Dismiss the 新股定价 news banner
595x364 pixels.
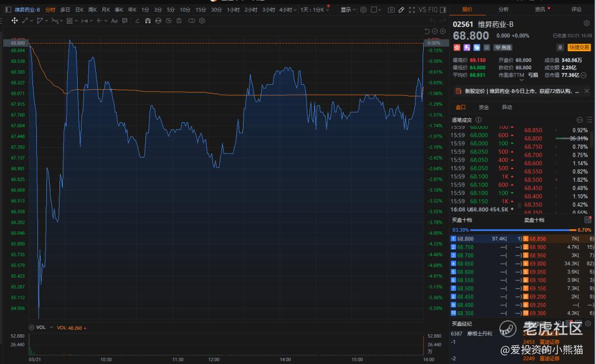(586, 91)
